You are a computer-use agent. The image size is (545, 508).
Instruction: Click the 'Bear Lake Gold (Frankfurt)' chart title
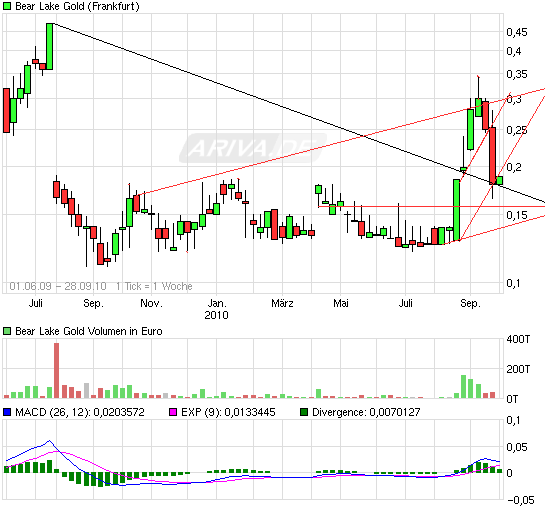coord(77,6)
